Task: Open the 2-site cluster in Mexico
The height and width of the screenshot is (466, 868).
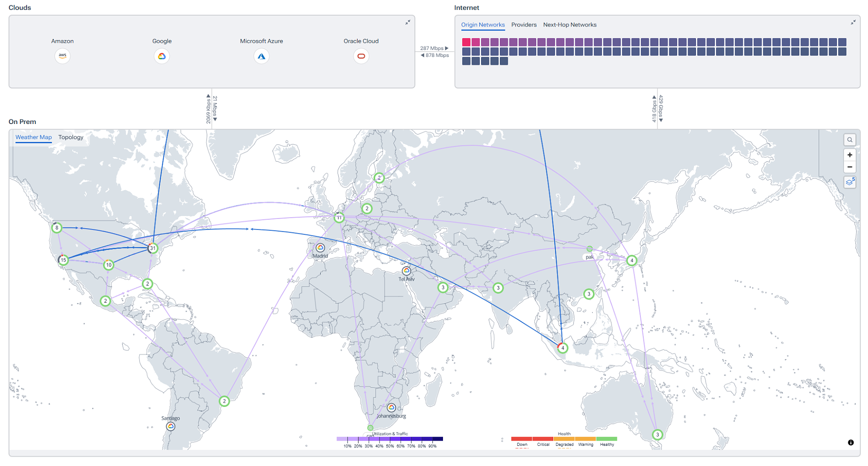Action: [x=105, y=301]
